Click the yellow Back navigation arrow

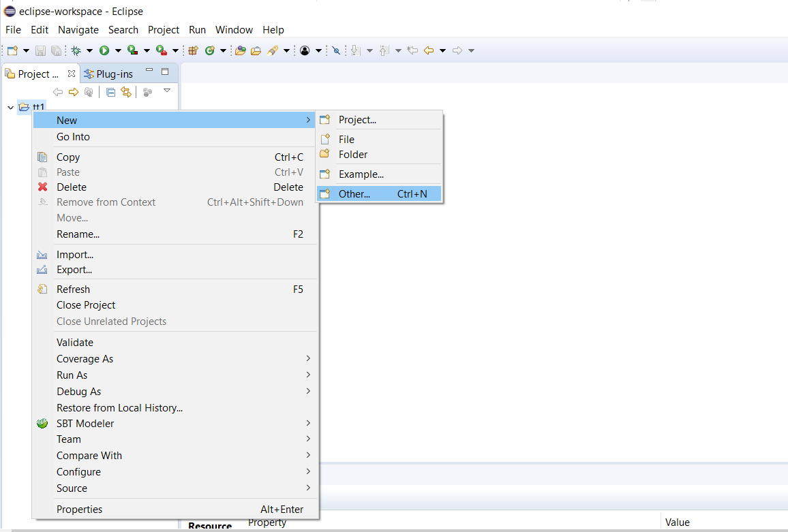pyautogui.click(x=429, y=50)
